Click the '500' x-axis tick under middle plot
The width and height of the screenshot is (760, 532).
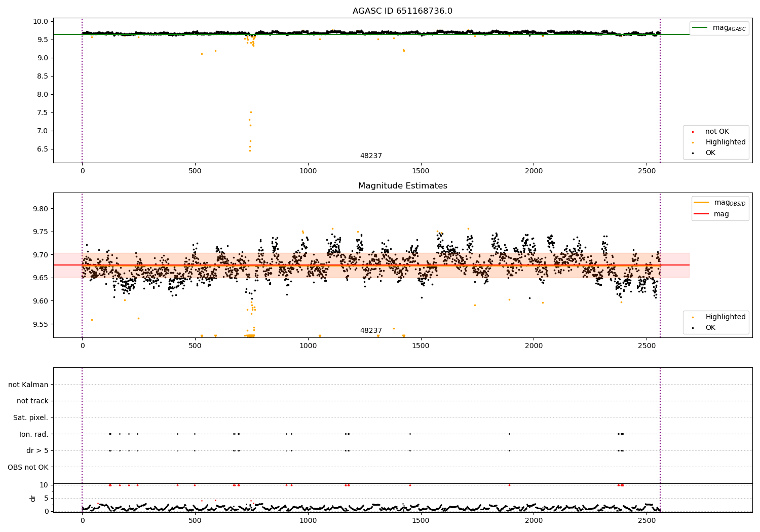coord(195,346)
